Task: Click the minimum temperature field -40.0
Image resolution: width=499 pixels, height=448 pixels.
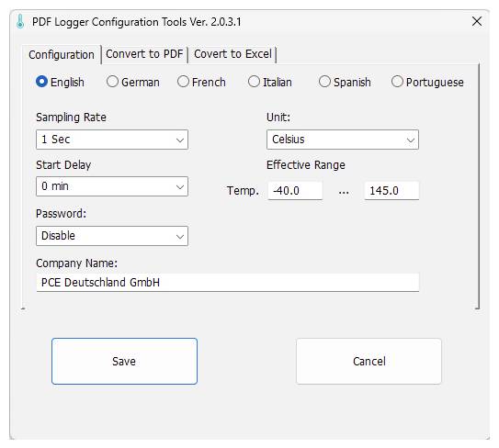Action: click(x=295, y=191)
